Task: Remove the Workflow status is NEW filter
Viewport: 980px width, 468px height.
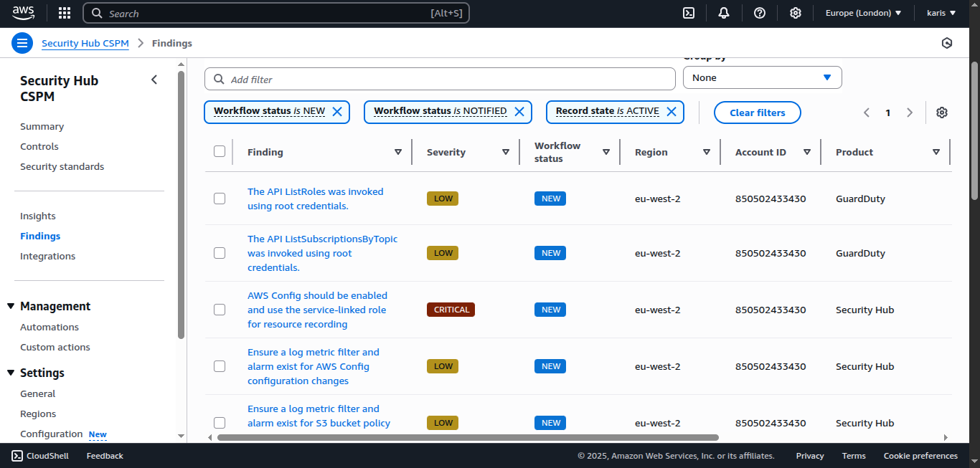Action: (x=337, y=111)
